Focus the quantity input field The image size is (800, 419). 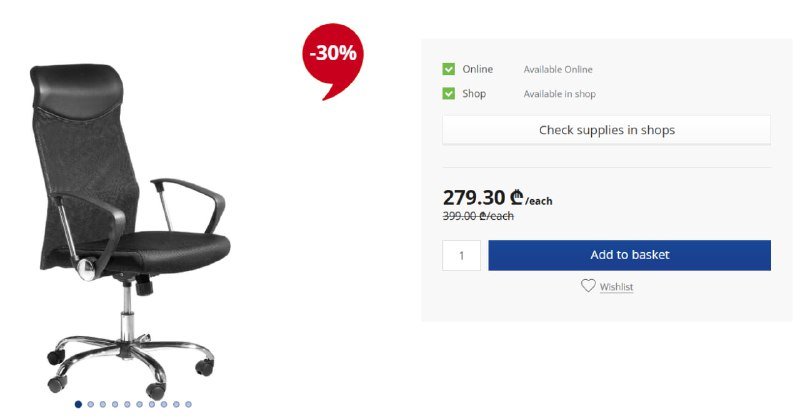(x=461, y=255)
